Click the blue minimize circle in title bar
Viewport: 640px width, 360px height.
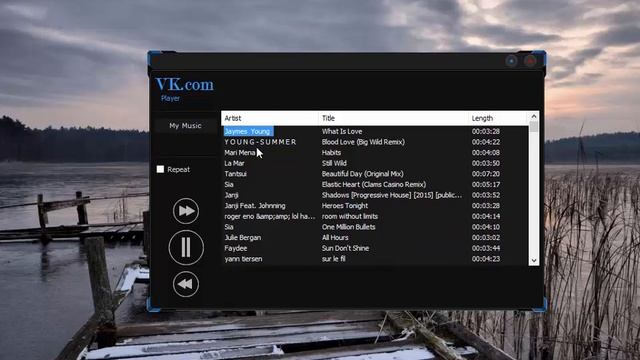[x=511, y=61]
